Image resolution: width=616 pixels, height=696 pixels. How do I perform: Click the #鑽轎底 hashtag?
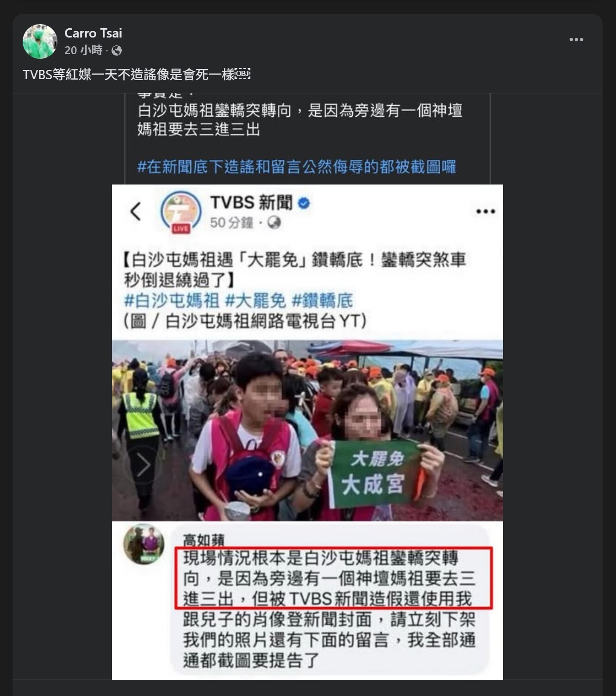click(322, 301)
